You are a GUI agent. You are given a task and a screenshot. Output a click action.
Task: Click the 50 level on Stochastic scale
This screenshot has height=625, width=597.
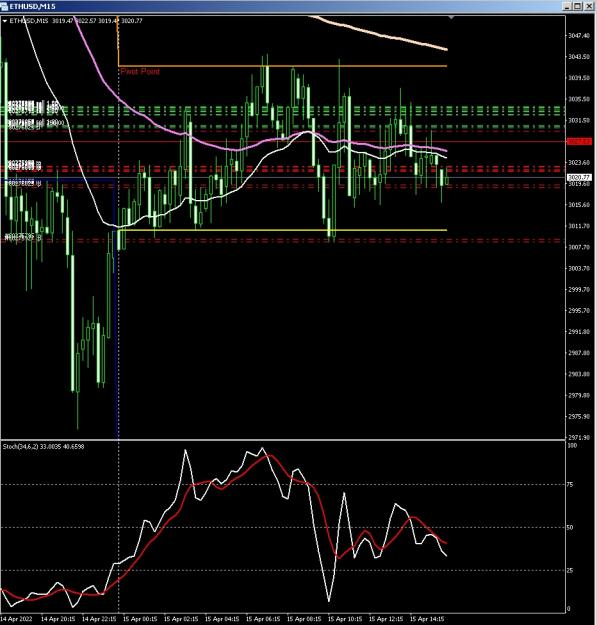(570, 527)
